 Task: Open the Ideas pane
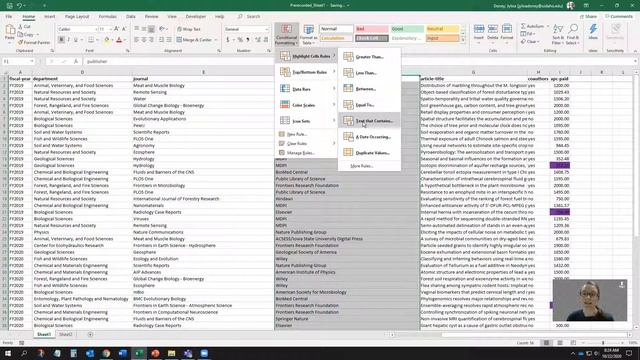coord(593,32)
